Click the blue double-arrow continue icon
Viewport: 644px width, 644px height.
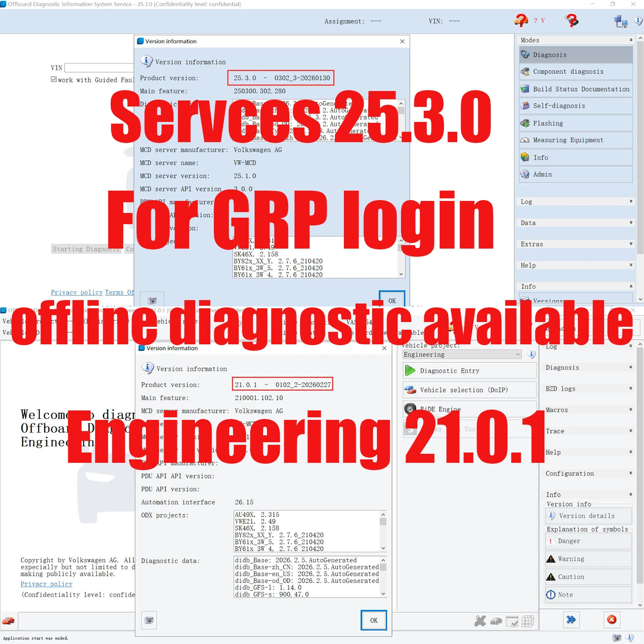[x=571, y=620]
